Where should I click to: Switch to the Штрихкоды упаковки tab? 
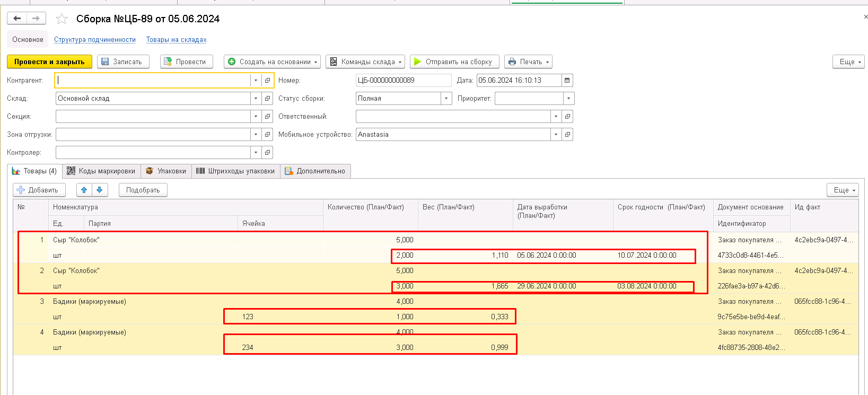coord(236,171)
